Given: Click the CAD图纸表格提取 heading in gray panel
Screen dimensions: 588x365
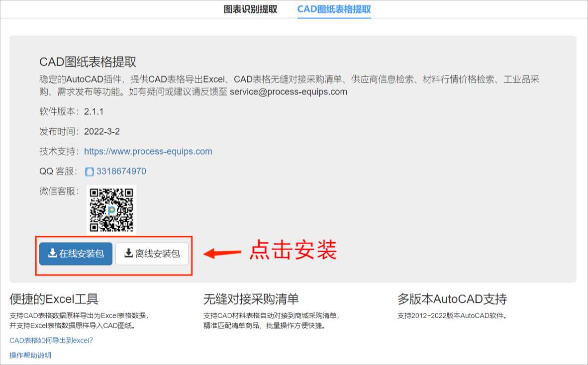Looking at the screenshot, I should click(x=88, y=62).
